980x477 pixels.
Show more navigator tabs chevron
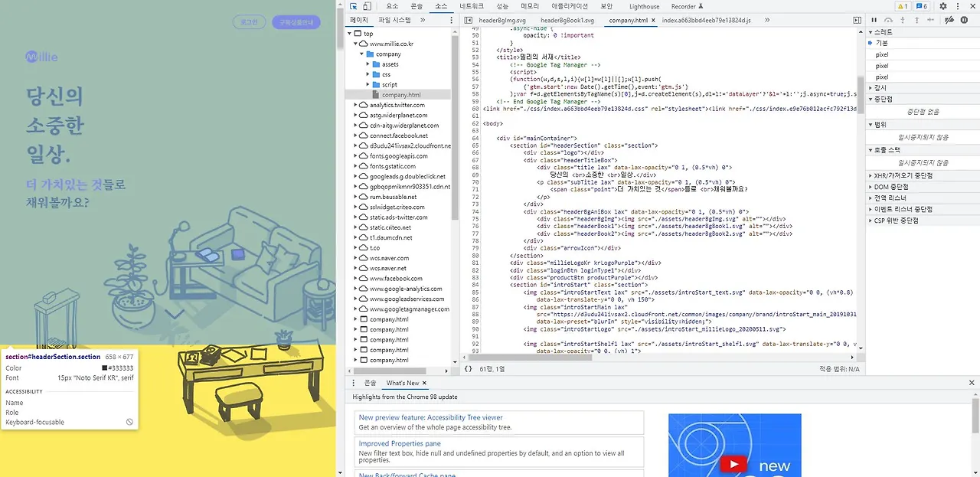click(x=423, y=20)
